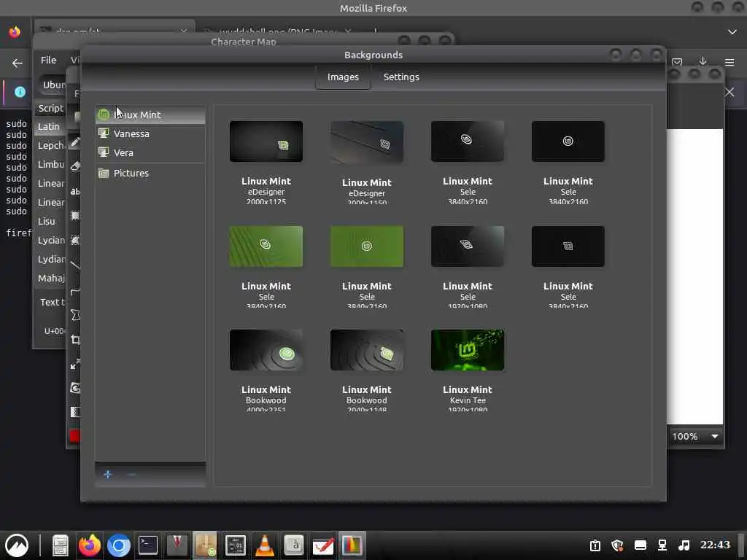Open the Ubuntu font dropdown in Character Map
The height and width of the screenshot is (560, 747).
pyautogui.click(x=53, y=85)
